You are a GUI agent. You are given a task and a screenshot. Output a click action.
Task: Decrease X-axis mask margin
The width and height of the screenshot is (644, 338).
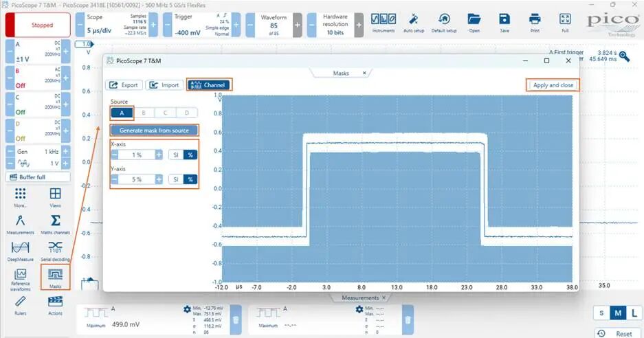(115, 155)
